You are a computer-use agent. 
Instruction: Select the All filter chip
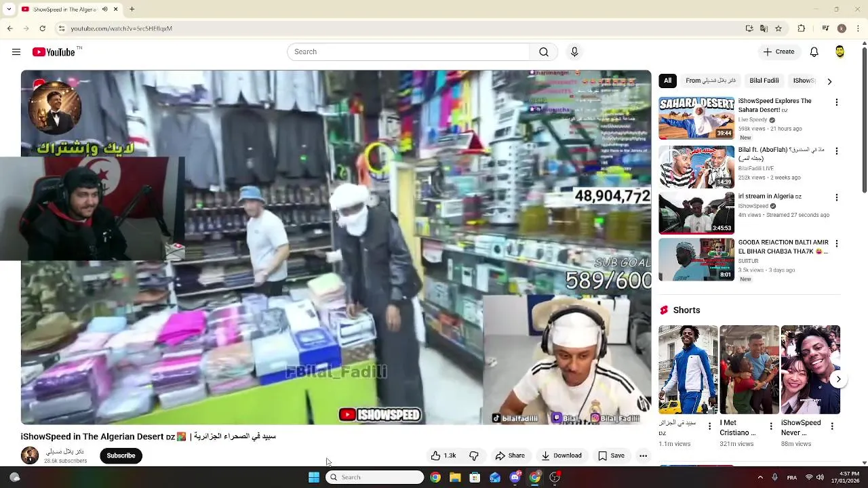(x=667, y=81)
